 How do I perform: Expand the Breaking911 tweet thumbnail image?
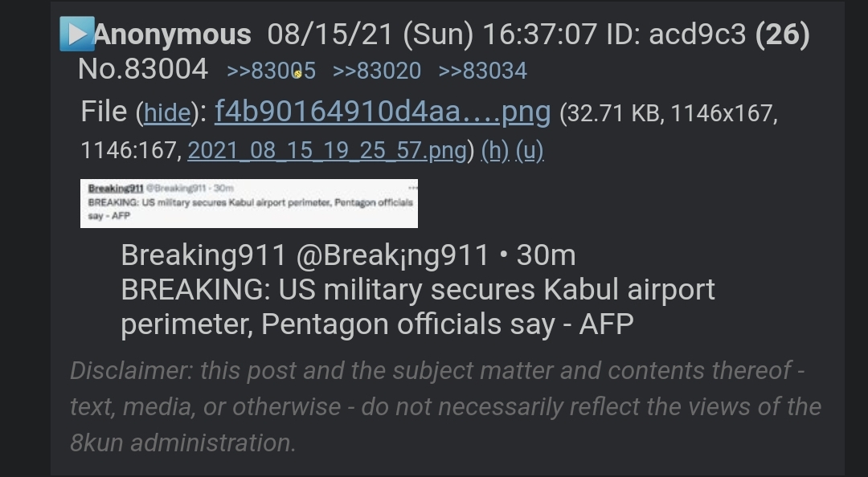pos(249,203)
